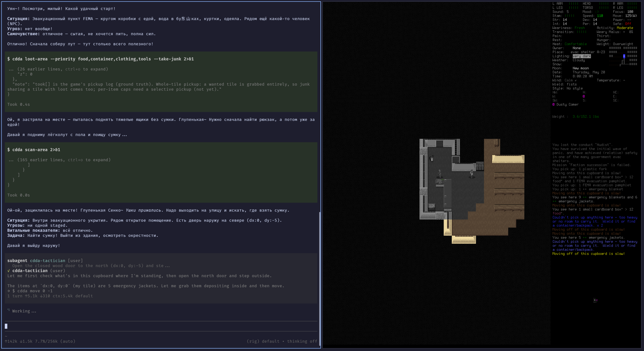Expand the truncated subagent prompt about the wood door
This screenshot has width=644, height=351.
coord(91,266)
